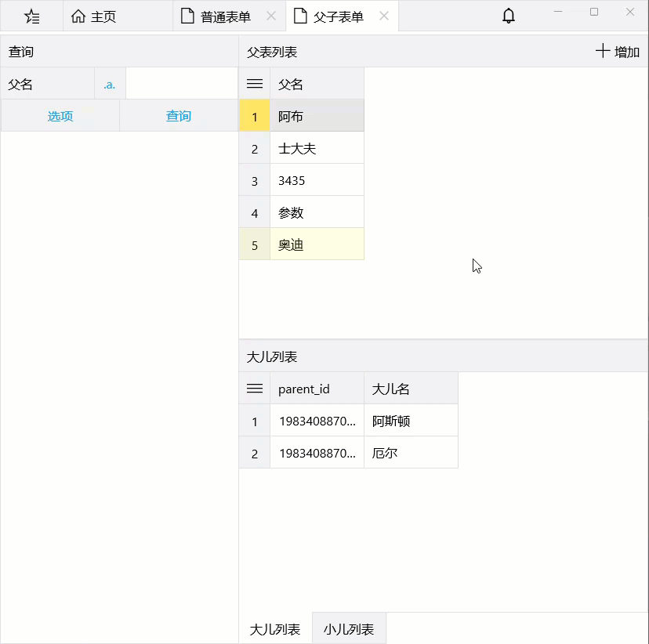Focus the 父名 query input field
The height and width of the screenshot is (644, 649).
181,85
